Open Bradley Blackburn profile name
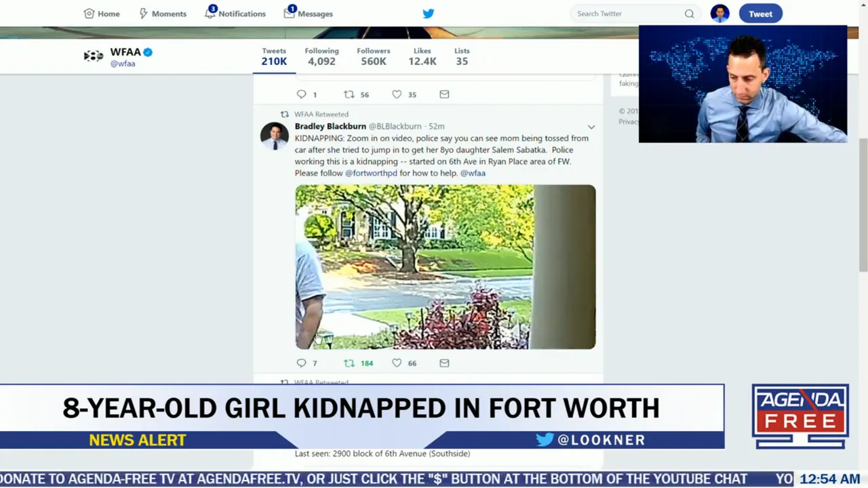Screen dimensions: 868x488 pos(330,126)
